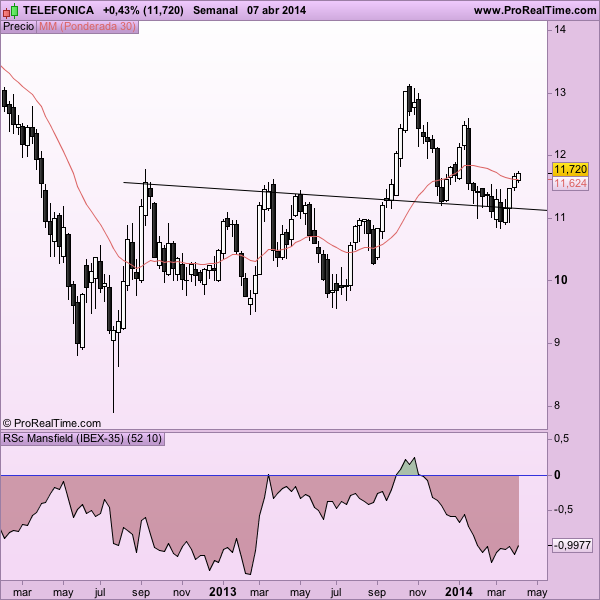
Task: Click the 2013 year label on time axis
Action: (x=223, y=592)
